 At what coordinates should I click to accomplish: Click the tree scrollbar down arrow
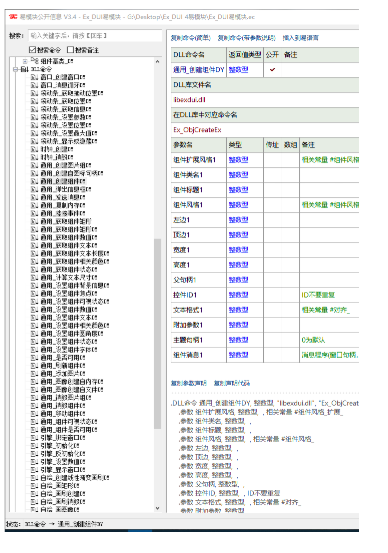click(157, 508)
